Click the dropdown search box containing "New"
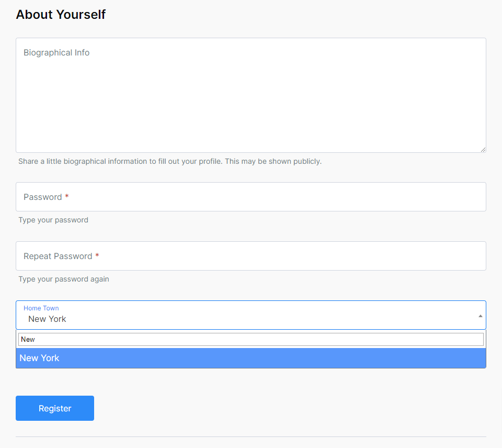 coord(250,339)
